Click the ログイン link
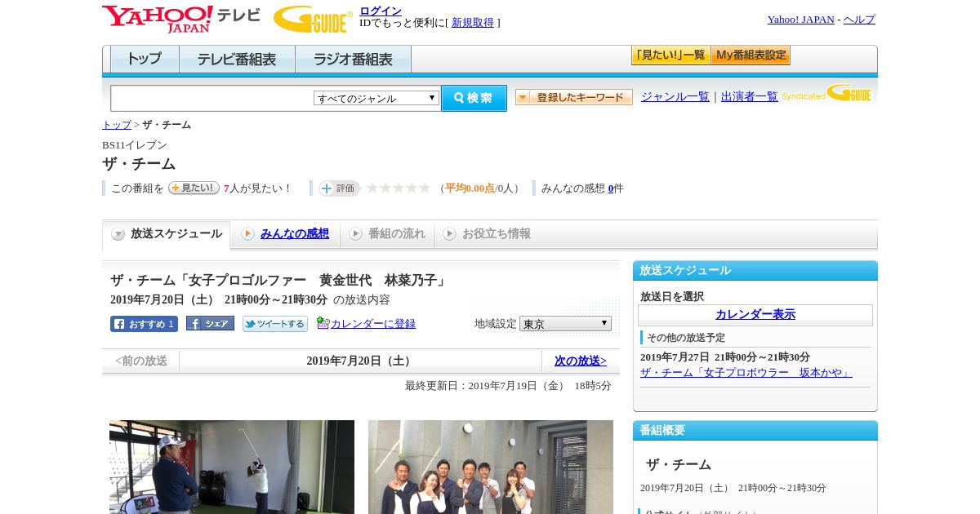 381,11
